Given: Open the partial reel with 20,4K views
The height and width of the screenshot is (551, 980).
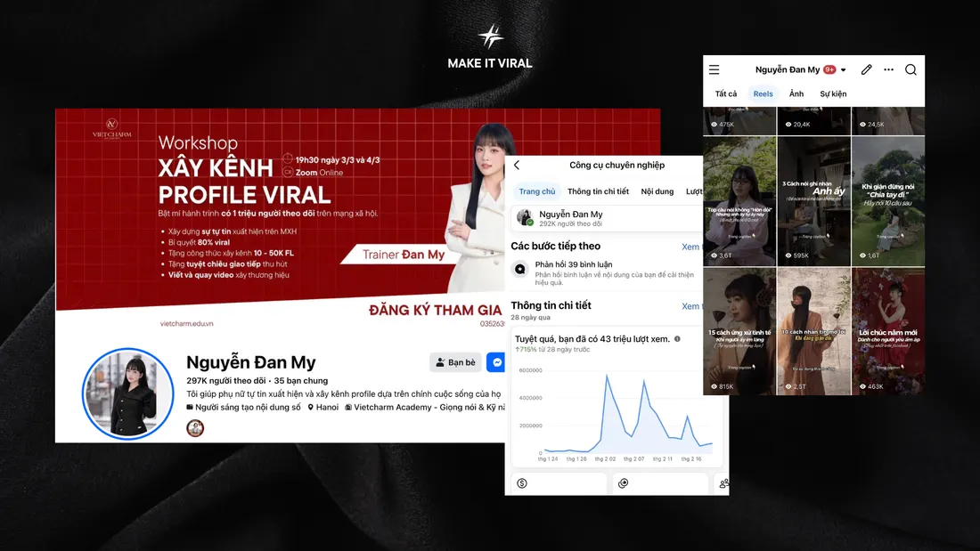Looking at the screenshot, I should click(813, 120).
